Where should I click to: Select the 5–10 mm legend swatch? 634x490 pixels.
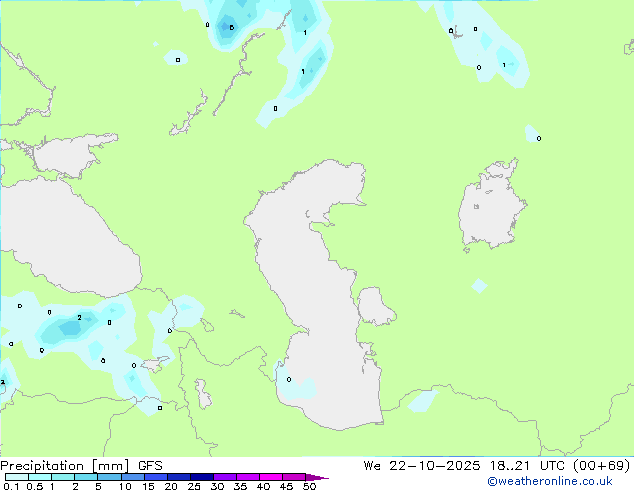109,477
